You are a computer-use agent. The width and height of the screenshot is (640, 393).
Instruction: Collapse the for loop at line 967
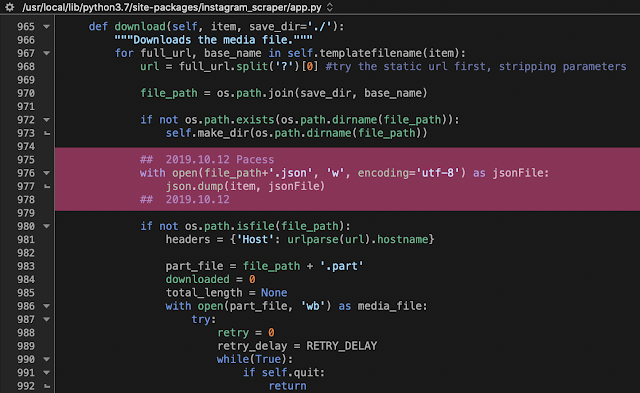click(47, 53)
